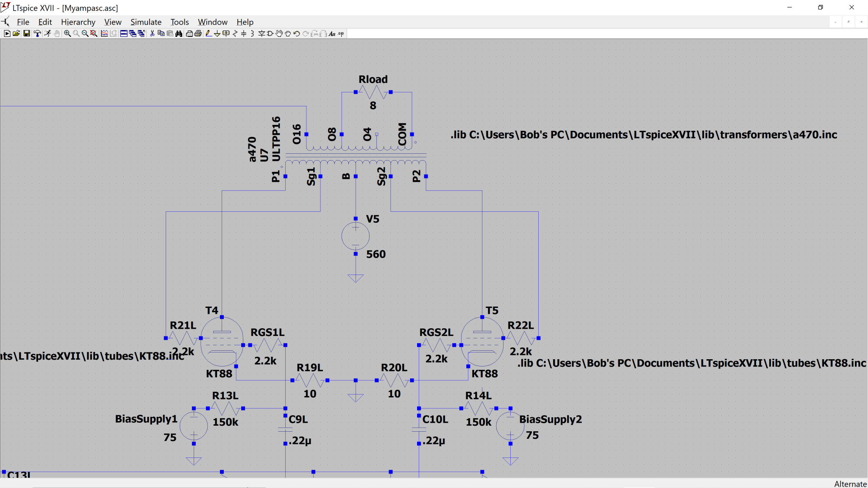Viewport: 868px width, 488px height.
Task: Select the Text Aa tool
Action: pos(332,33)
